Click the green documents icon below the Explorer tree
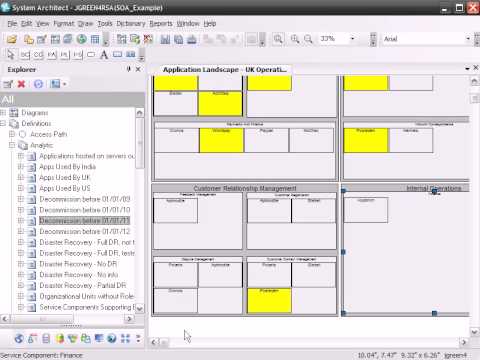The image size is (480, 360). [86, 339]
